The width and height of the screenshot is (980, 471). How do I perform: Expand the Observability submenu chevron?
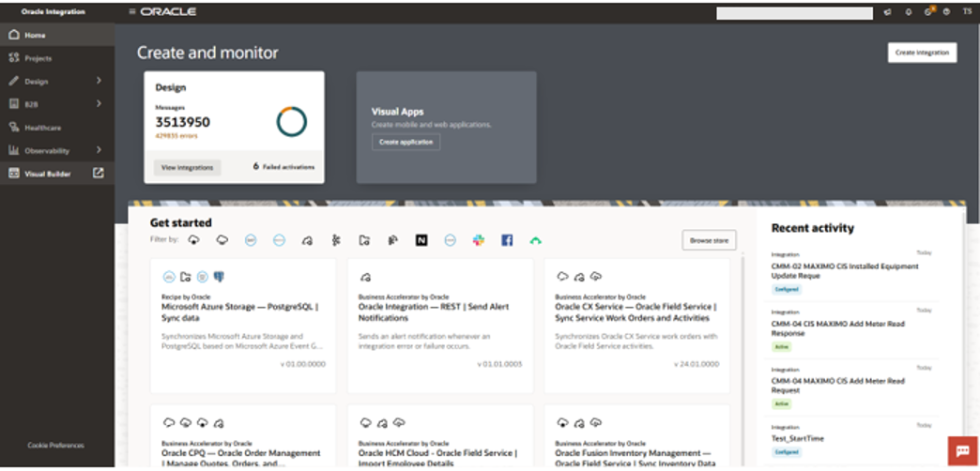99,150
